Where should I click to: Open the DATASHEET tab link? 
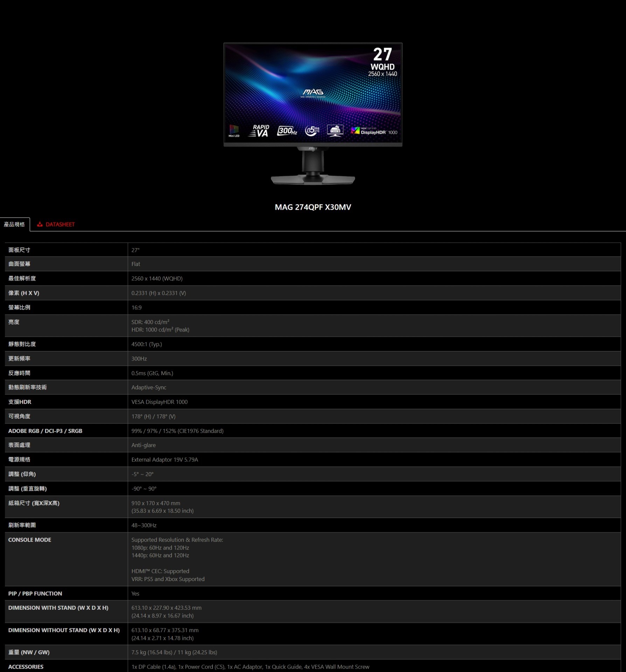[x=60, y=224]
